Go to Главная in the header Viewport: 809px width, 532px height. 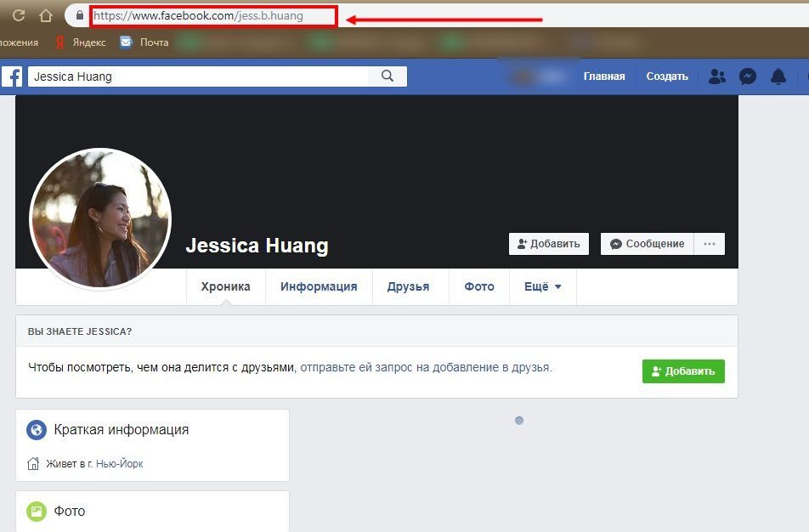click(x=604, y=76)
